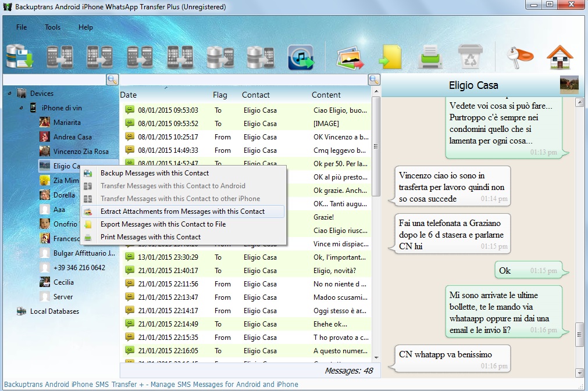The image size is (588, 391).
Task: Open the Help menu
Action: tap(85, 27)
